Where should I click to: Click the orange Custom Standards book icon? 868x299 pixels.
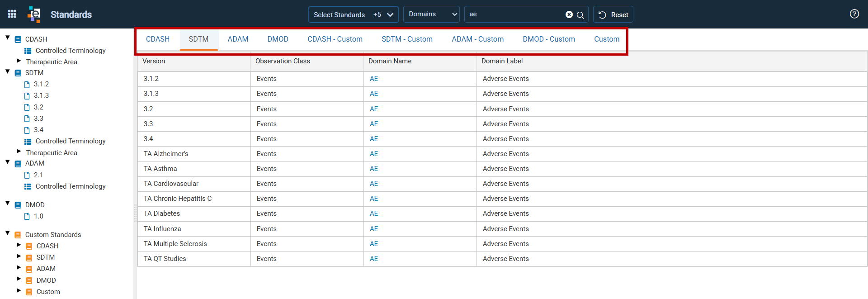[18, 235]
